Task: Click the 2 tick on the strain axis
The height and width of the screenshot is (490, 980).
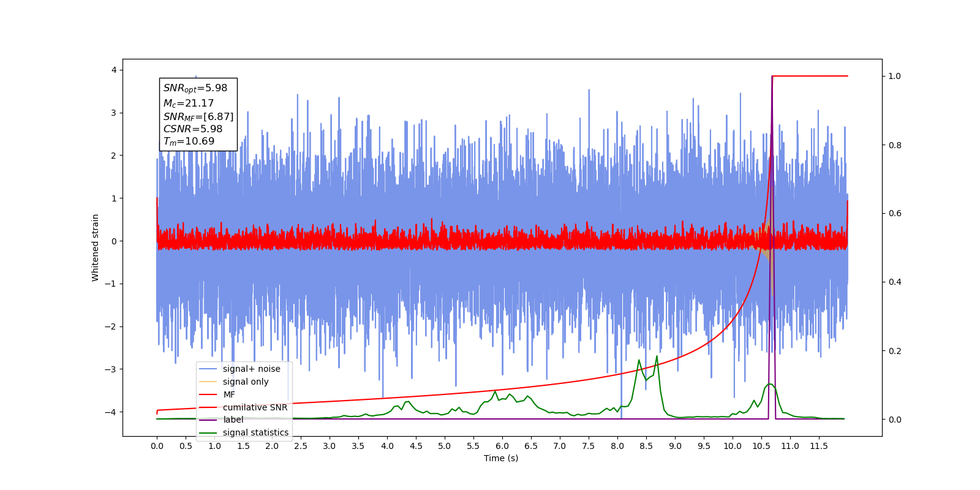Action: (114, 156)
